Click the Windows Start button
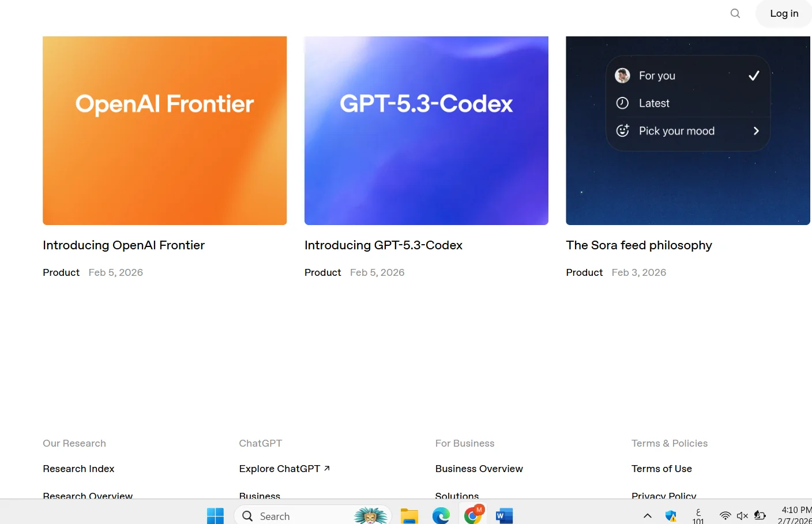 pos(215,515)
